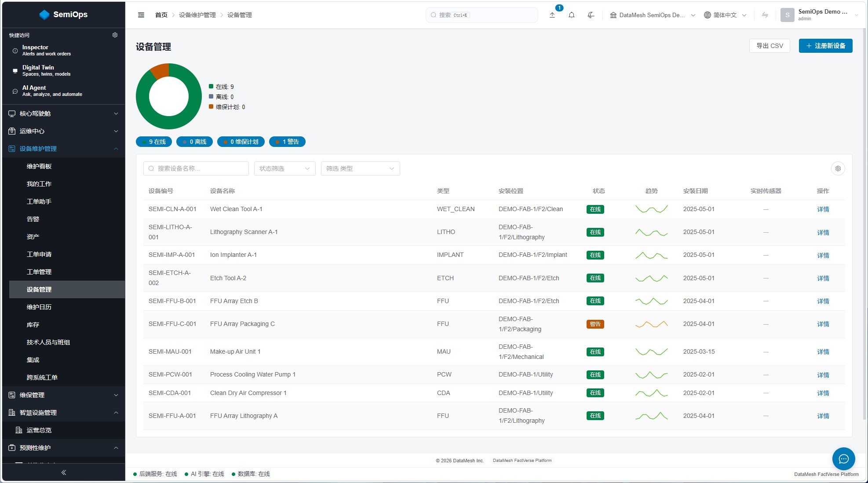Go to 首页 breadcrumb
Image resolution: width=868 pixels, height=483 pixels.
pos(161,15)
